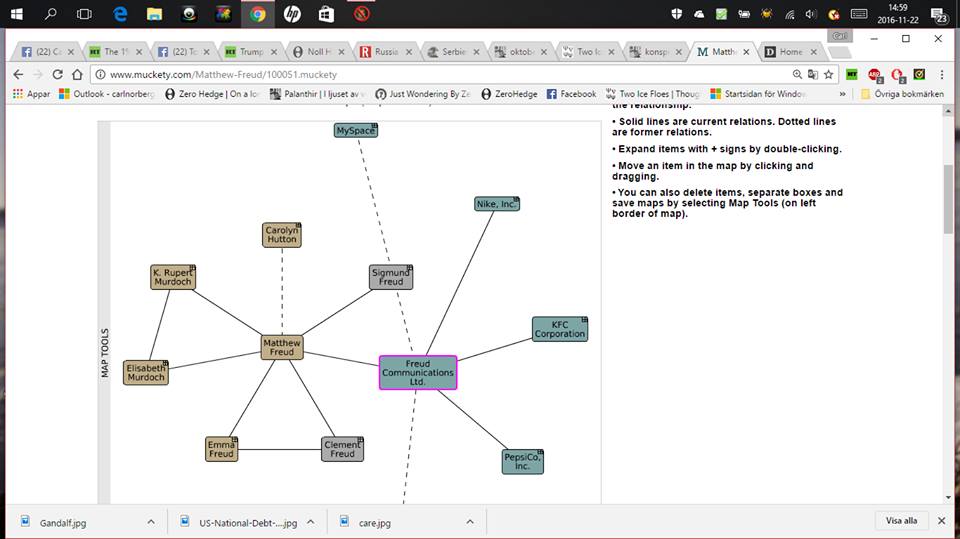Click the zoom magnifier icon in address bar
The image size is (960, 539).
click(796, 74)
